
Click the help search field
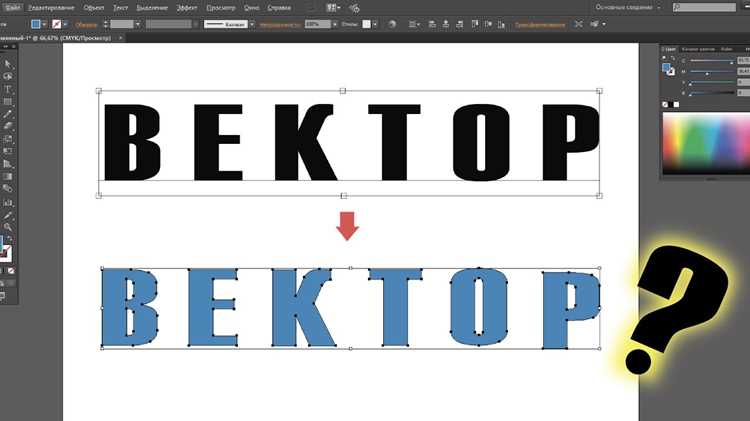(x=705, y=7)
